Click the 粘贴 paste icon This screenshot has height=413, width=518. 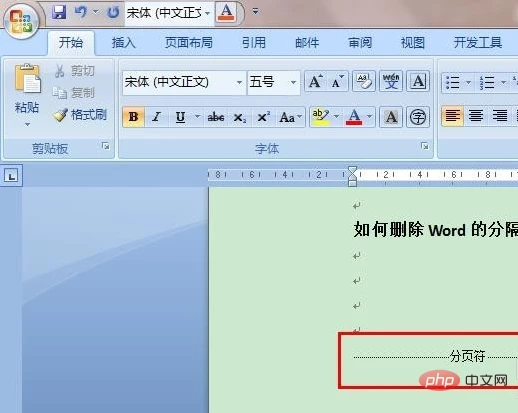coord(27,79)
